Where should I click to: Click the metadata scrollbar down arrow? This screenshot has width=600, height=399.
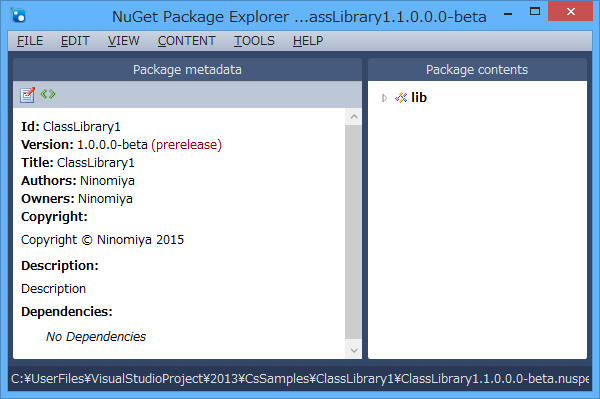click(x=354, y=350)
